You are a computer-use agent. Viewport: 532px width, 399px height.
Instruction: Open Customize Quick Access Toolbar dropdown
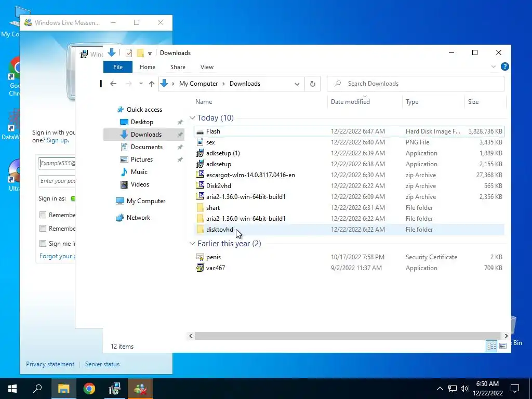point(150,54)
